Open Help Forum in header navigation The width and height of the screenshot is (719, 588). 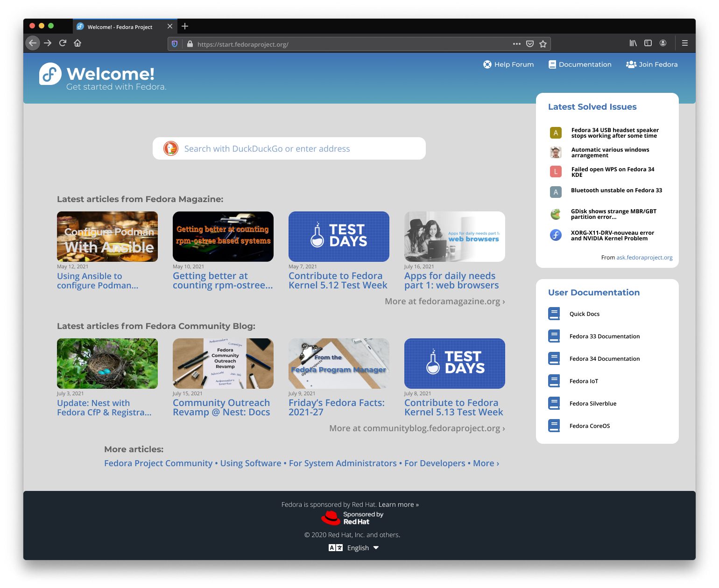point(508,64)
